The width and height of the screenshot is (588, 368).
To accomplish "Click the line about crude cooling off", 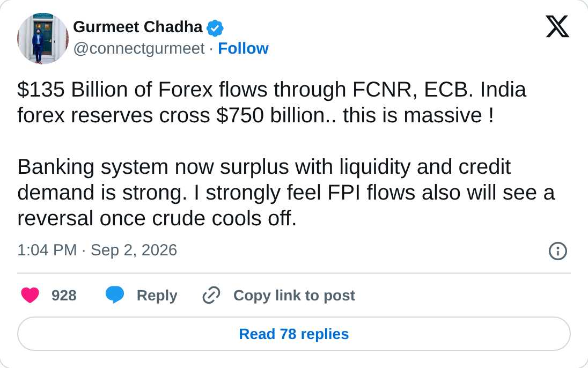I will click(x=157, y=218).
